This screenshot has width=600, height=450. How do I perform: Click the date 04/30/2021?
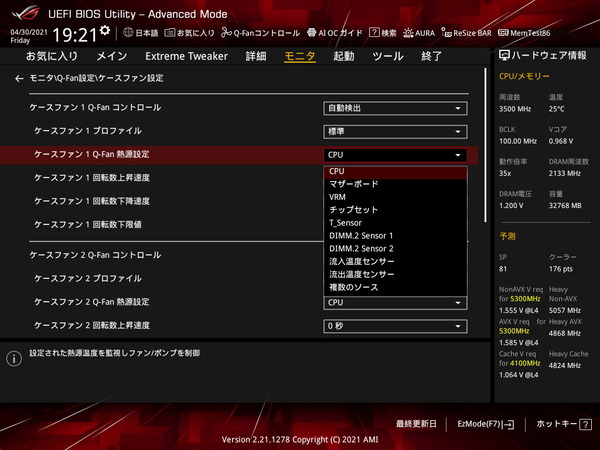point(29,32)
